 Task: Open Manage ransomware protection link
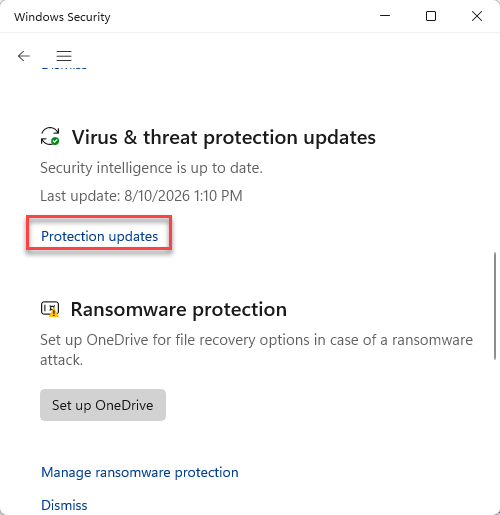point(140,472)
